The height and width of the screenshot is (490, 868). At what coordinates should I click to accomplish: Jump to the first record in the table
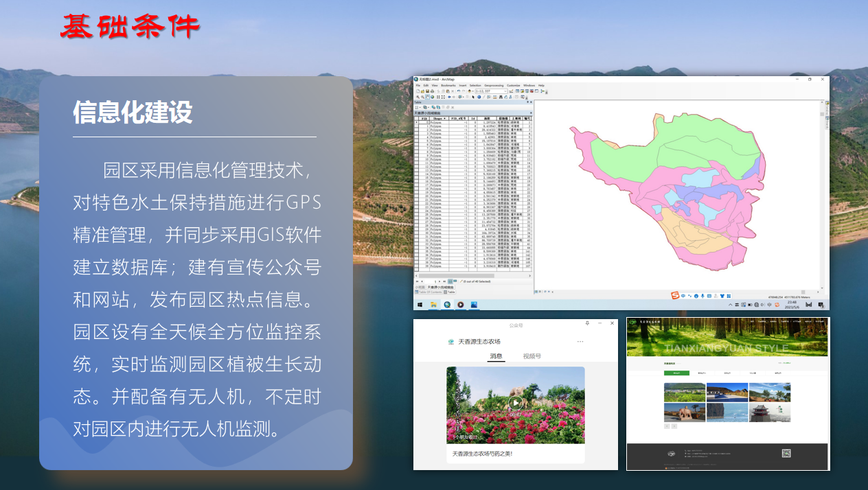pos(417,281)
